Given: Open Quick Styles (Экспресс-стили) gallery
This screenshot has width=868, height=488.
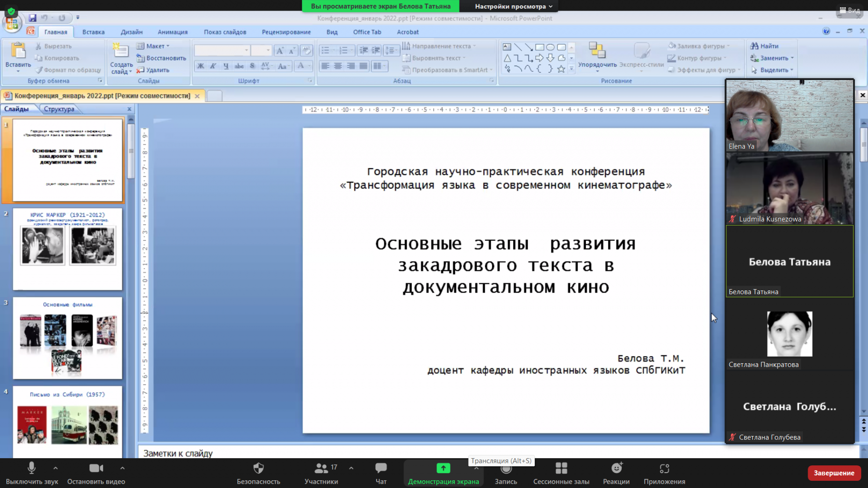Looking at the screenshot, I should point(641,55).
